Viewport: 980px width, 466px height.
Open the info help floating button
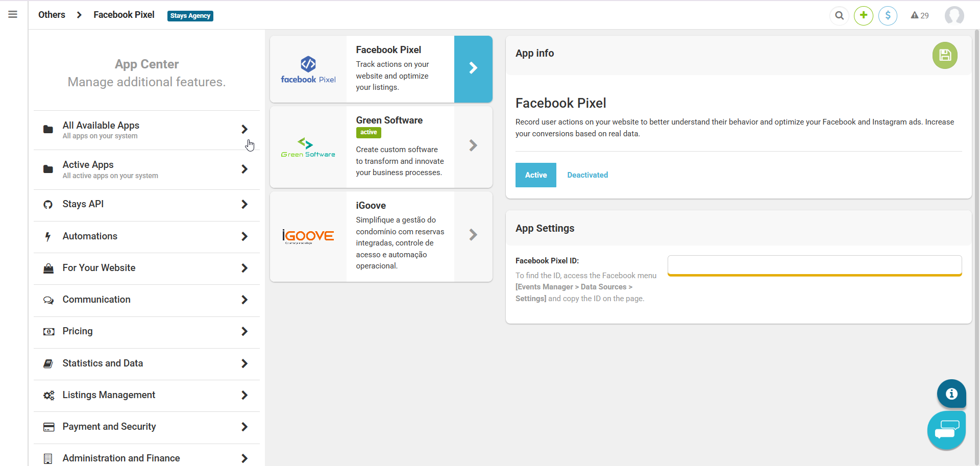pos(951,394)
